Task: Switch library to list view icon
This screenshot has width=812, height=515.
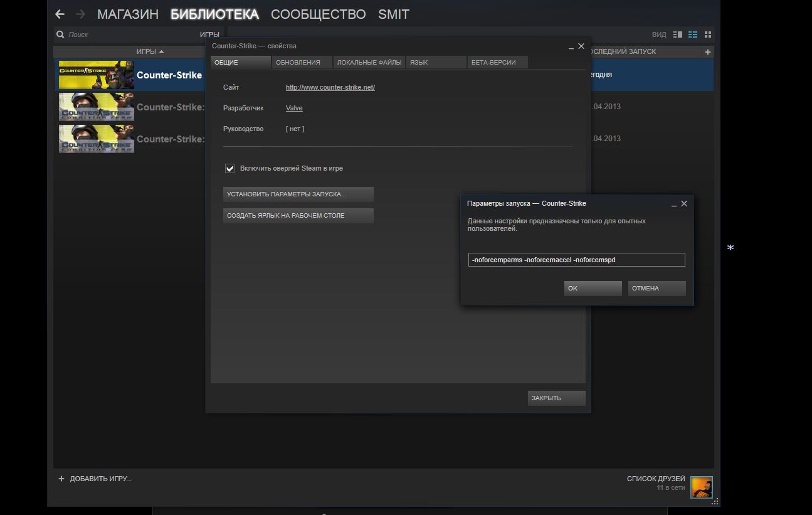Action: click(x=693, y=35)
